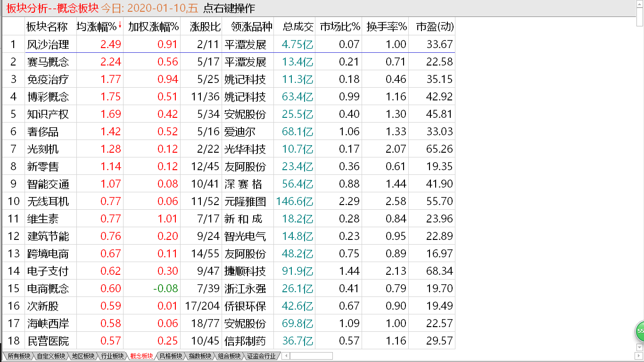The image size is (644, 362).
Task: Click the 91.9亿 turnover value
Action: (x=297, y=271)
